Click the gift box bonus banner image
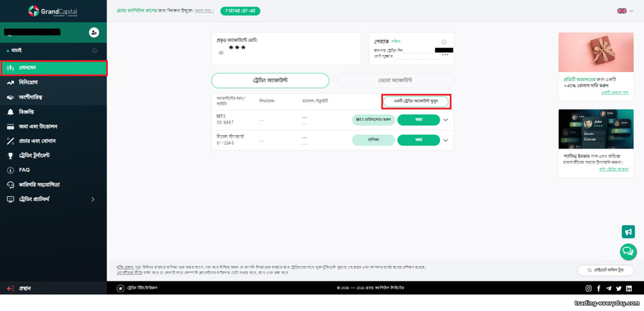The image size is (644, 311). tap(596, 52)
